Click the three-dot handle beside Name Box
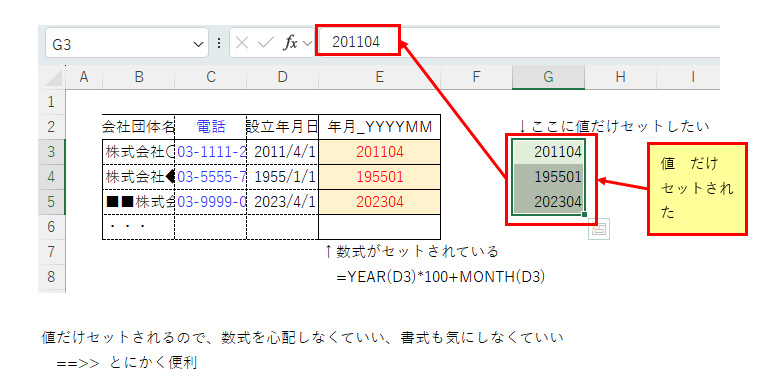 click(x=219, y=43)
